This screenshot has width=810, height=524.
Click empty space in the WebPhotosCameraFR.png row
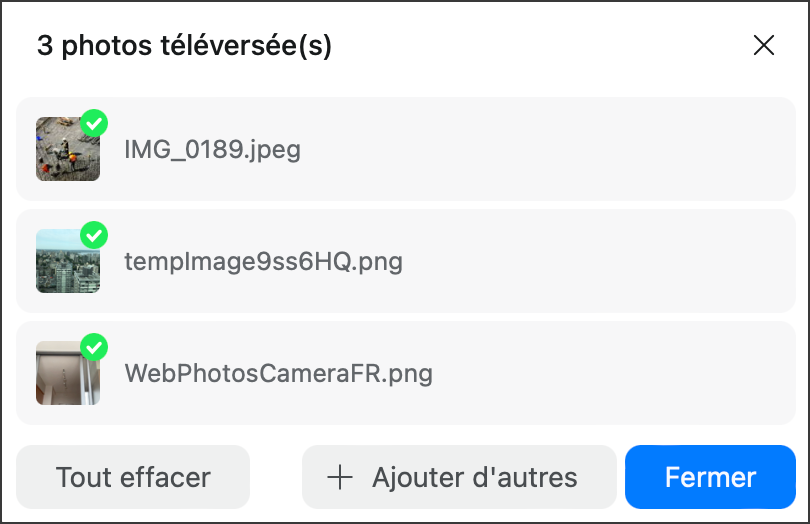[610, 373]
